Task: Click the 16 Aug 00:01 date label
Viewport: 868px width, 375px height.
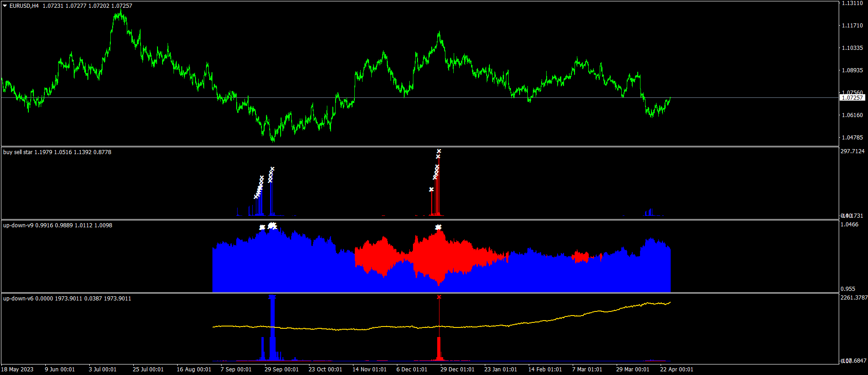Action: 194,370
